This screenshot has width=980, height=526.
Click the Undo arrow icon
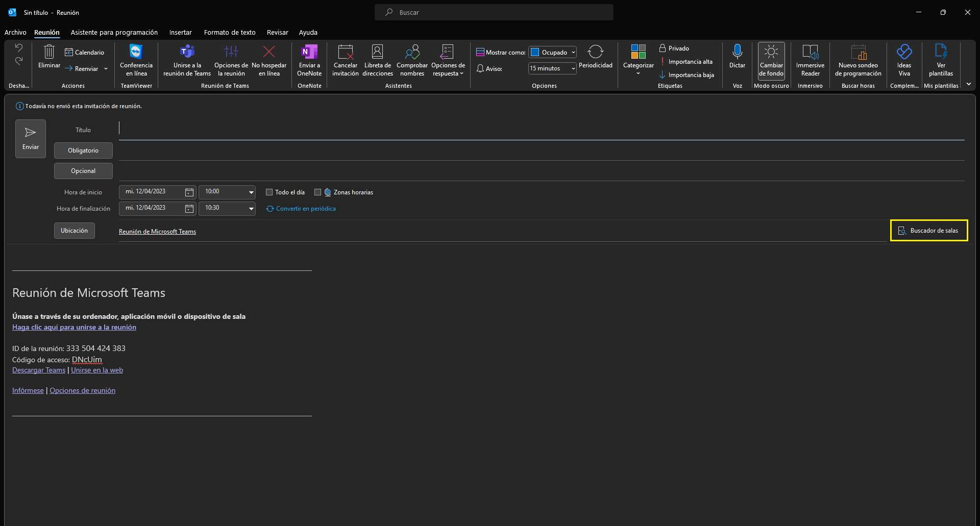point(19,48)
